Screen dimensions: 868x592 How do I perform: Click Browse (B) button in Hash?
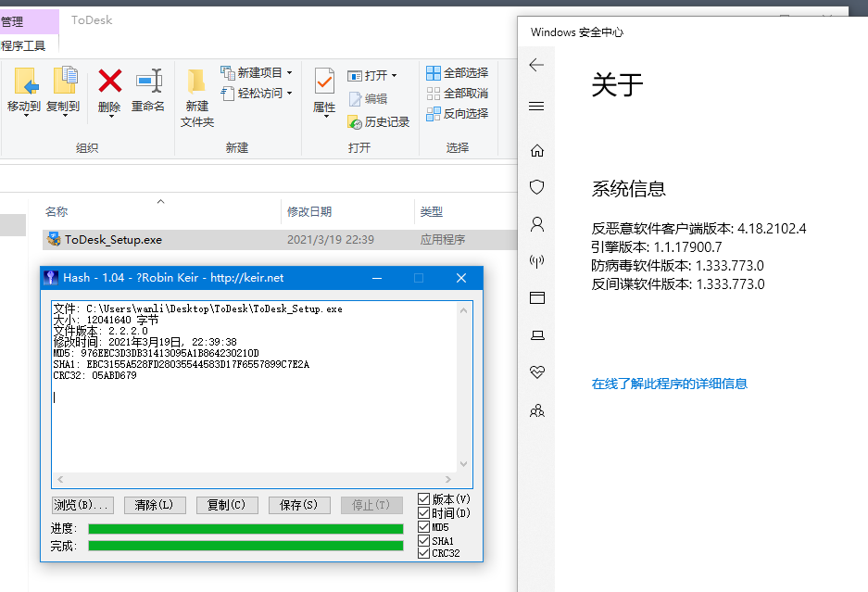point(82,505)
